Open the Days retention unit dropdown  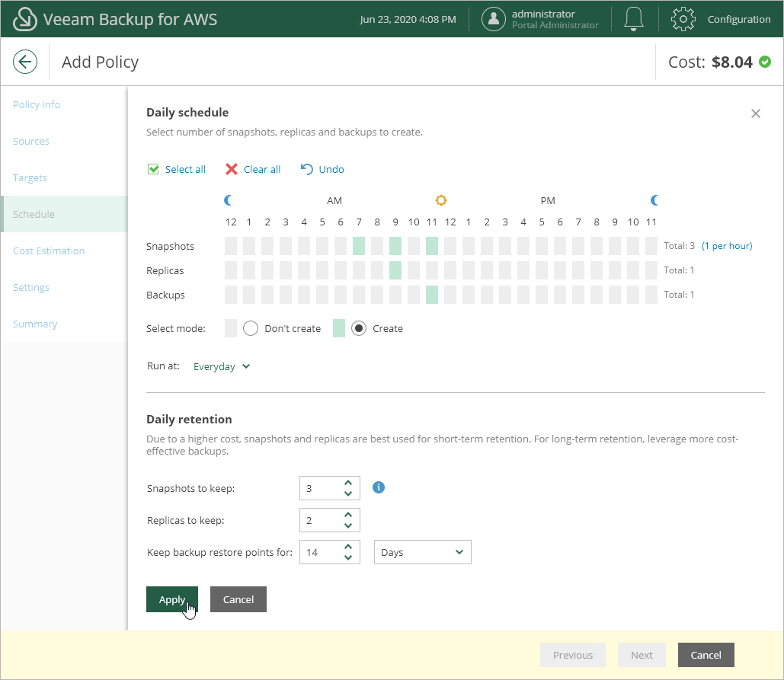click(423, 552)
